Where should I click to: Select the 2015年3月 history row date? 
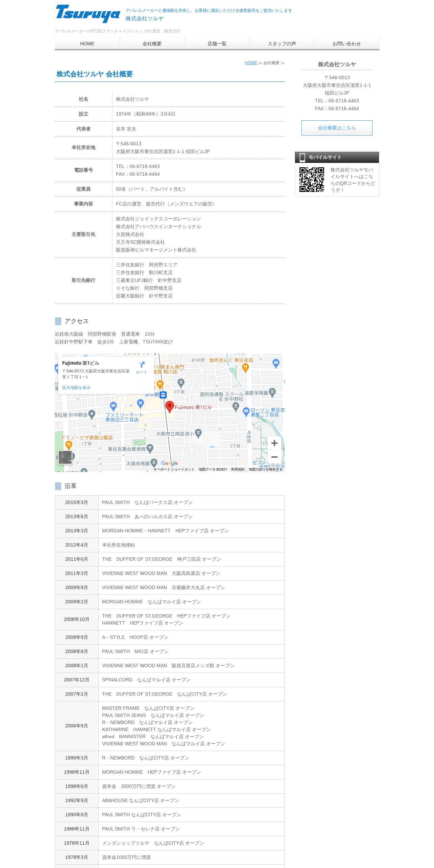pyautogui.click(x=77, y=502)
